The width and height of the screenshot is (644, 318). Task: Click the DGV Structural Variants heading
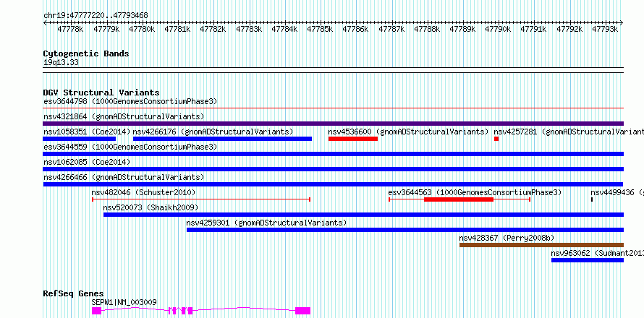[101, 93]
